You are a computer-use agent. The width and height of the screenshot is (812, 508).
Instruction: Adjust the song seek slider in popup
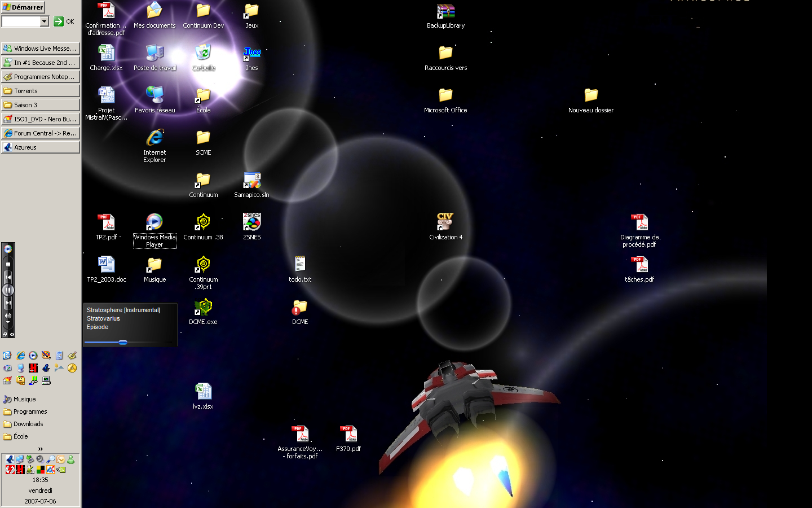[123, 342]
